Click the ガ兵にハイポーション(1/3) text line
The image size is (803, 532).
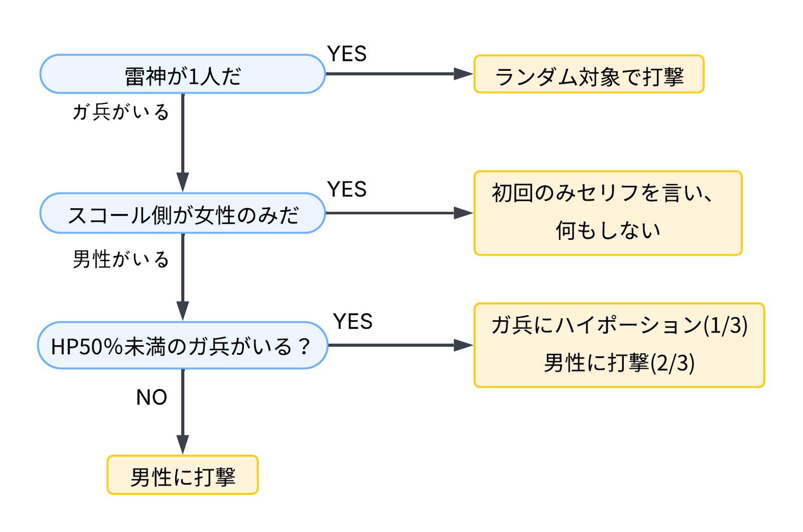[619, 326]
